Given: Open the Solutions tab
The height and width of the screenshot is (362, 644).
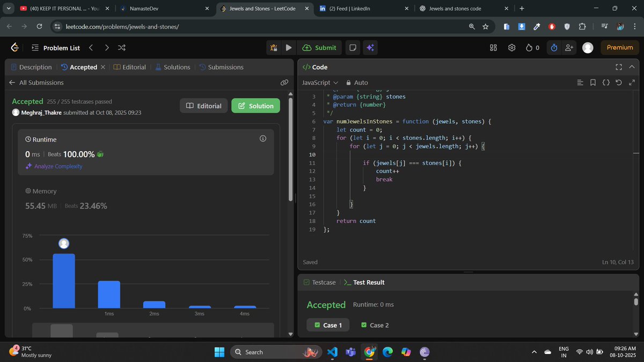Looking at the screenshot, I should tap(173, 67).
